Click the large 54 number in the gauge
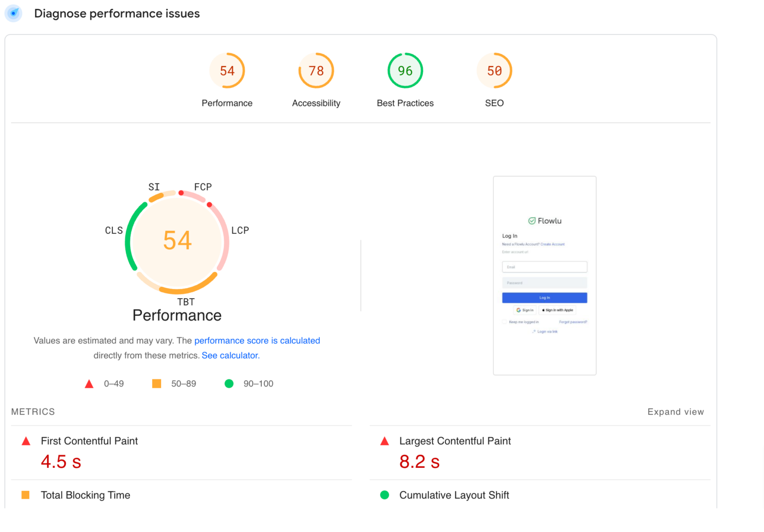 click(177, 240)
